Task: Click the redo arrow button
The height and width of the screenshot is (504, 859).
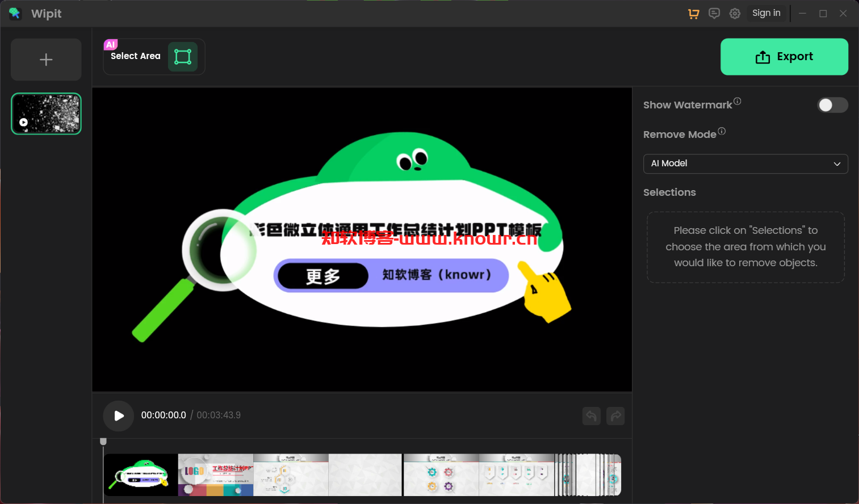Action: coord(615,416)
